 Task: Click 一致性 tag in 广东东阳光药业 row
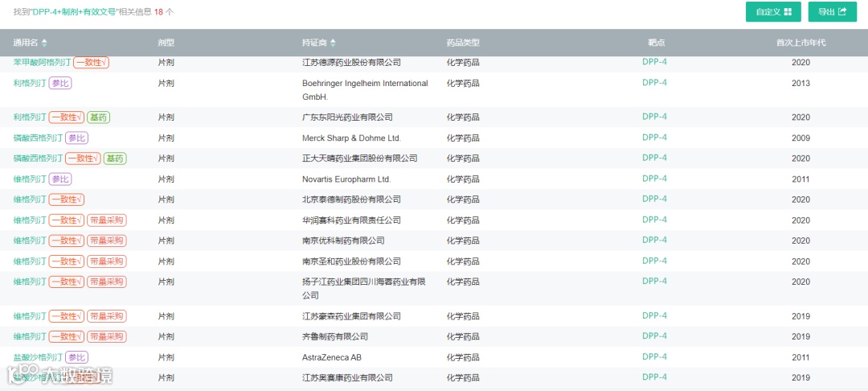[67, 117]
